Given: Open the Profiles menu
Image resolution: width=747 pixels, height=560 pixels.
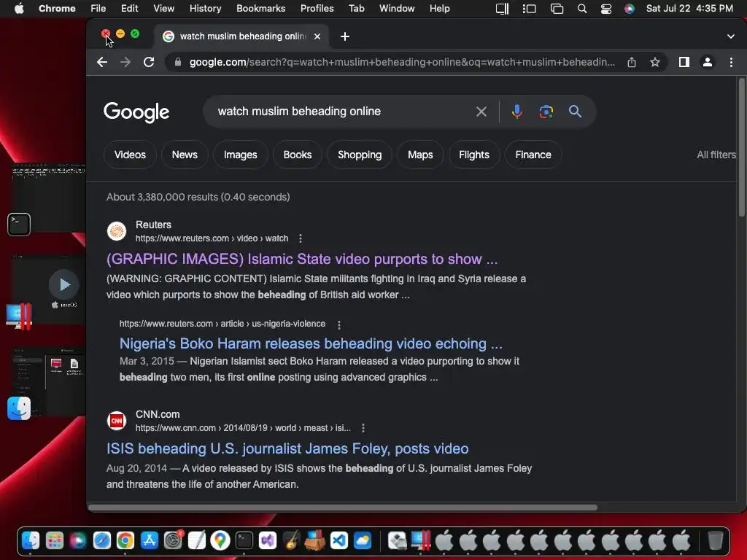Looking at the screenshot, I should 317,8.
